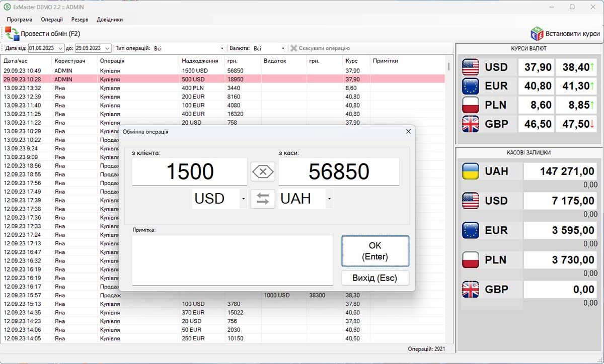Click the Встановити курси cube icon
The width and height of the screenshot is (604, 364).
pos(537,34)
